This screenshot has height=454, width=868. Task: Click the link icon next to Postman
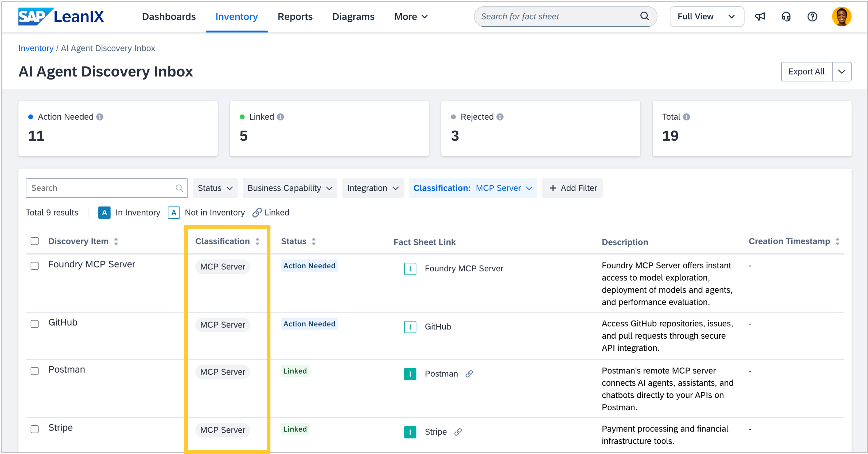coord(469,374)
